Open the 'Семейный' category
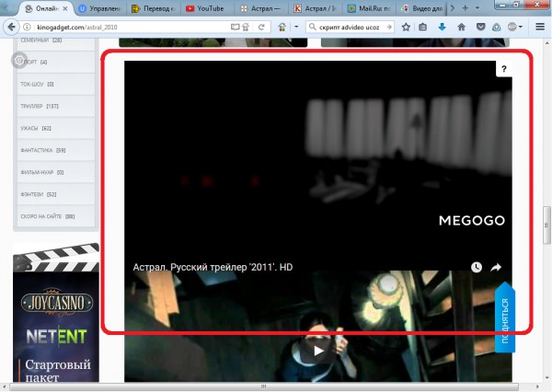The width and height of the screenshot is (552, 392). click(x=56, y=43)
